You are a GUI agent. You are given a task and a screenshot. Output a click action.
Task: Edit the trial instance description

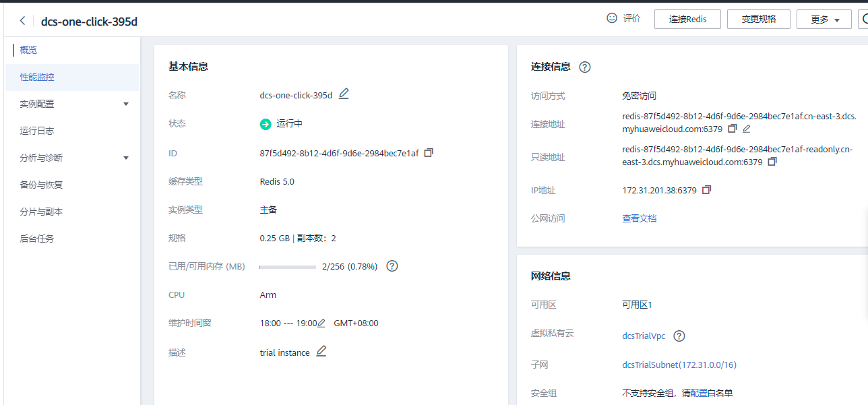click(321, 351)
